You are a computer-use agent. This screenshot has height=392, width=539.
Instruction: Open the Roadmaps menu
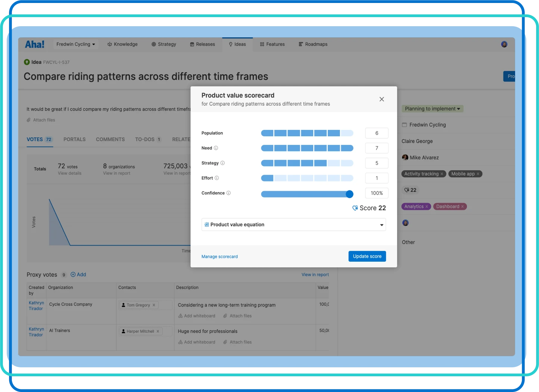(313, 44)
